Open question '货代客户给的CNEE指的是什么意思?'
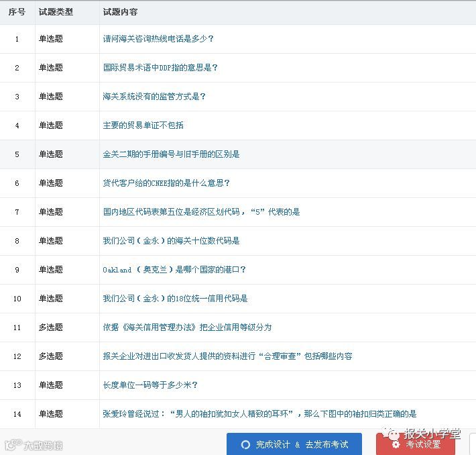The image size is (476, 455). (x=166, y=183)
